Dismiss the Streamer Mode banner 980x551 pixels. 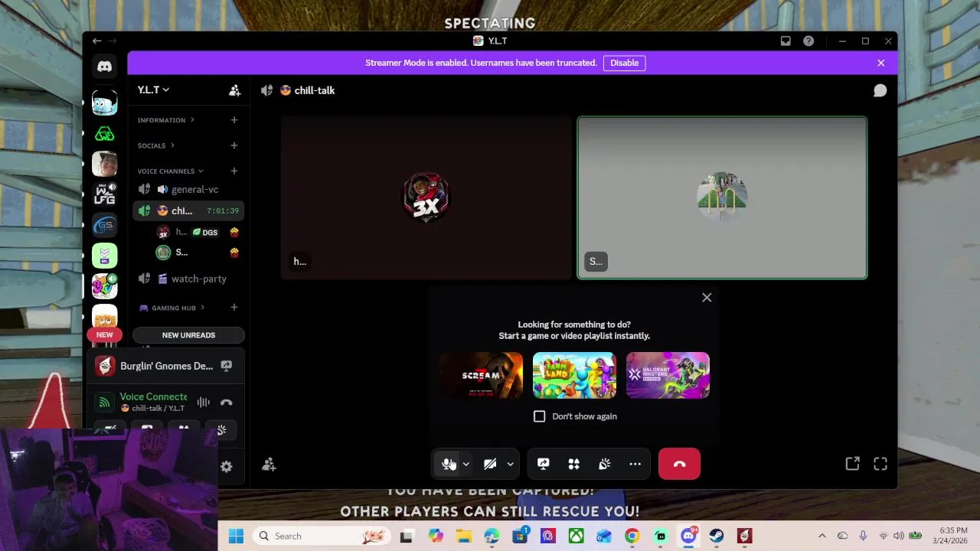tap(881, 63)
